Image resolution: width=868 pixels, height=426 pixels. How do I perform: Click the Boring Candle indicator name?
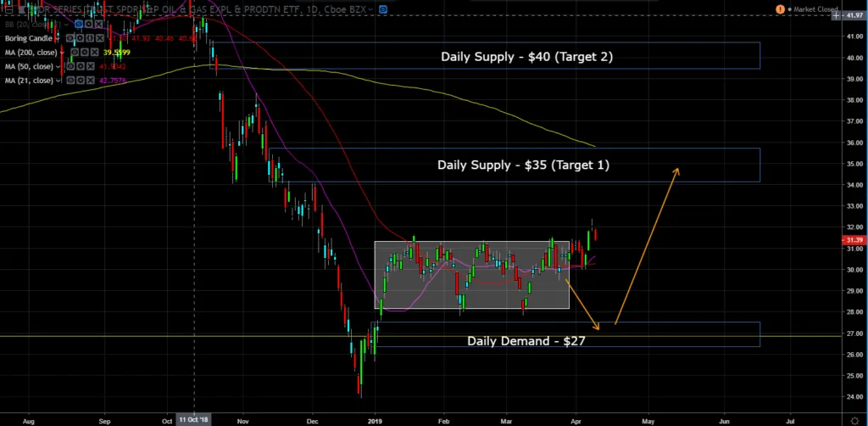click(x=29, y=38)
